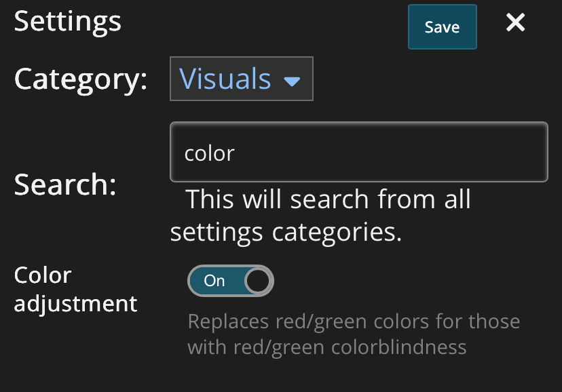This screenshot has height=392, width=562.
Task: Open the Category dropdown showing Visuals
Action: (x=241, y=79)
